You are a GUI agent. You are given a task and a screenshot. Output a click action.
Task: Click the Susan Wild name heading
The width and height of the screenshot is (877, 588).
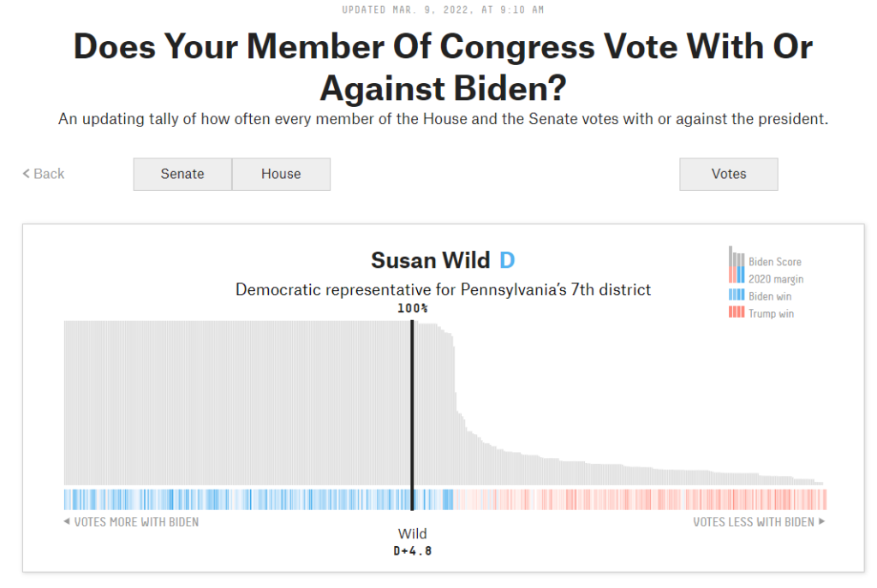(430, 260)
